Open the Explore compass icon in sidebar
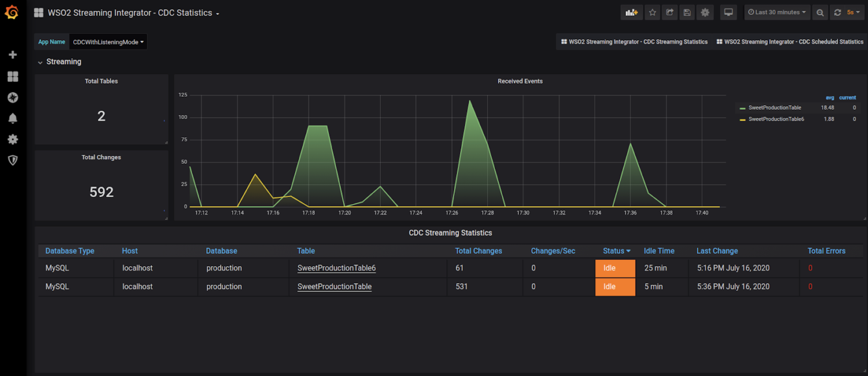The image size is (868, 376). (x=13, y=97)
